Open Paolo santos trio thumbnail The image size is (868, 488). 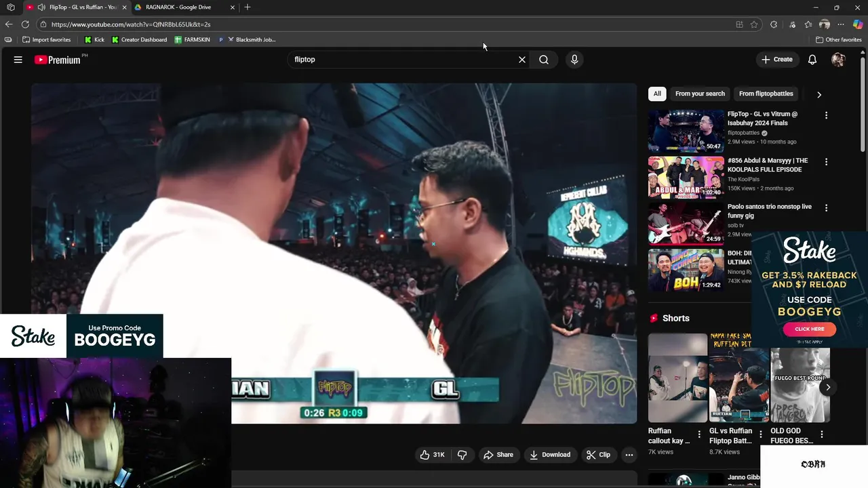(x=686, y=224)
